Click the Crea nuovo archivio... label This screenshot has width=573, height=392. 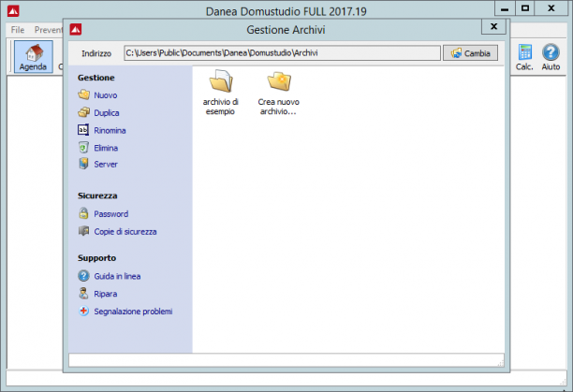point(278,107)
